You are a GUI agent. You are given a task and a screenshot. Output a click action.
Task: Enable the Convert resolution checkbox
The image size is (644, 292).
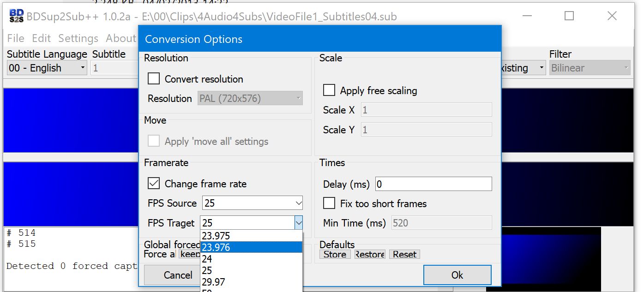click(x=154, y=79)
